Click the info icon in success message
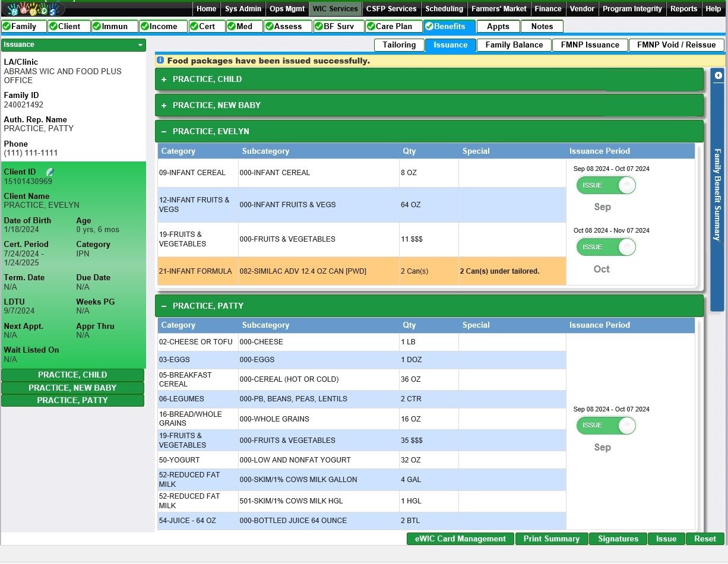 click(x=160, y=61)
